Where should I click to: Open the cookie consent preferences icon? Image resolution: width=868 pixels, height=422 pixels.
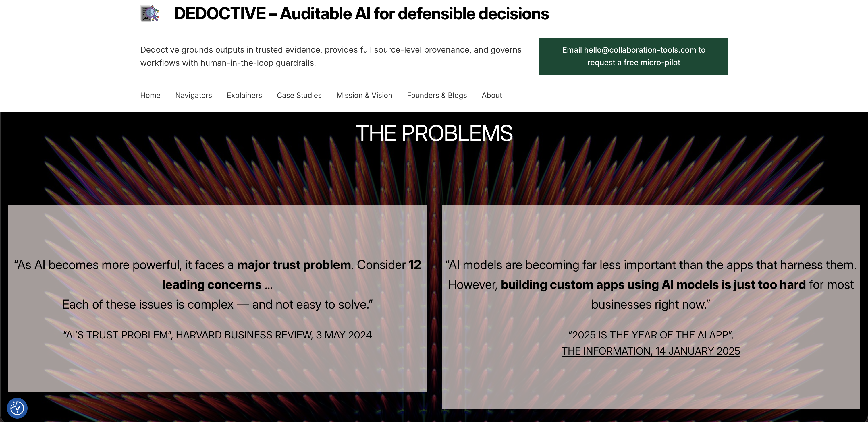tap(17, 408)
